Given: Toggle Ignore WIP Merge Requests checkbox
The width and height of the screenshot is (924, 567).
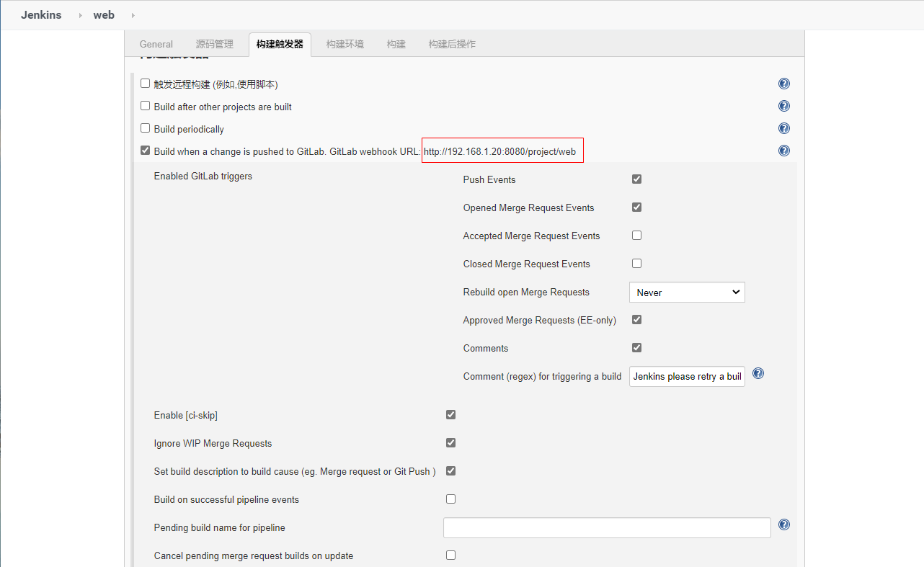Looking at the screenshot, I should pos(451,442).
